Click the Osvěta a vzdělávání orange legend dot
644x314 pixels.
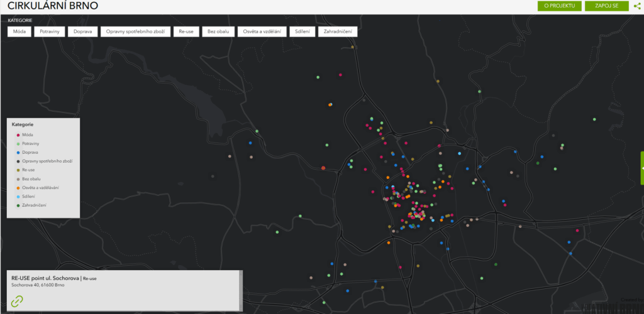(18, 188)
